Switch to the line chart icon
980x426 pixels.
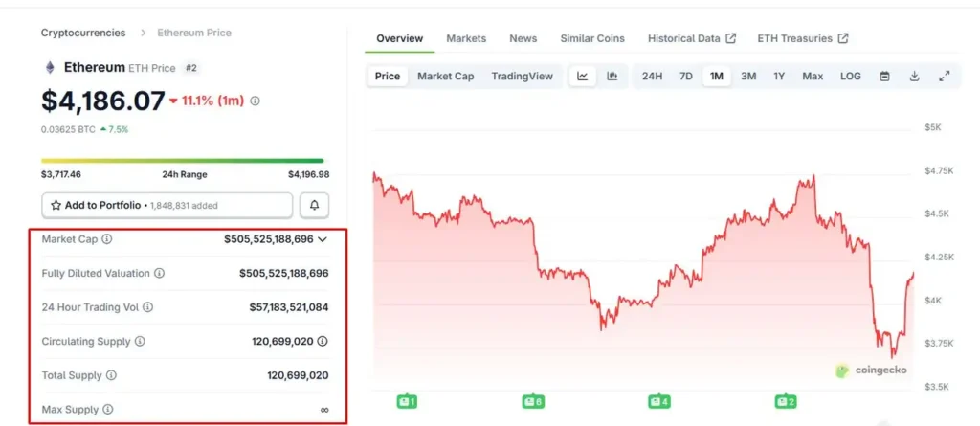click(582, 77)
